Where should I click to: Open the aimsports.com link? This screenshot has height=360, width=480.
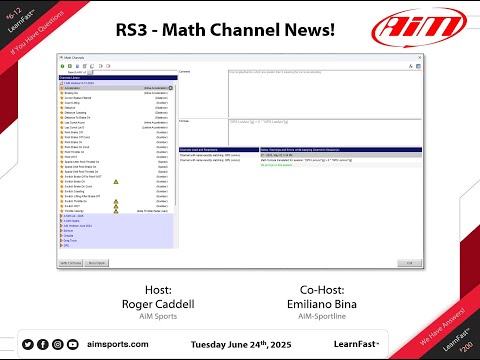[118, 344]
